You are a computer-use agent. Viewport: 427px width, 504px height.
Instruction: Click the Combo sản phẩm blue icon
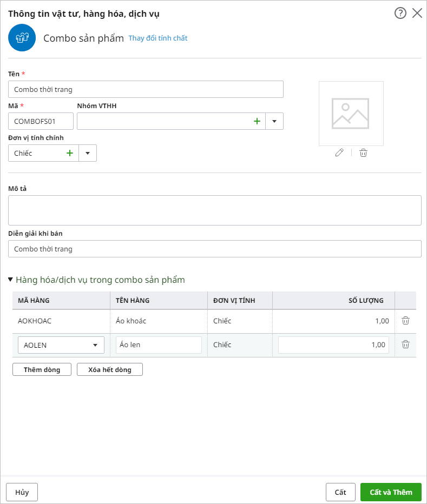(x=22, y=38)
